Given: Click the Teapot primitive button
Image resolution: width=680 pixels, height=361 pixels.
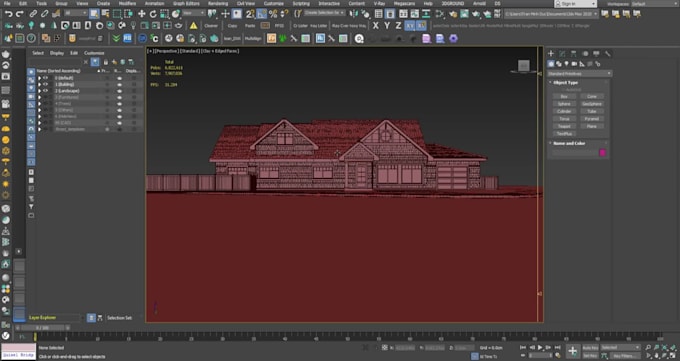Looking at the screenshot, I should (564, 126).
